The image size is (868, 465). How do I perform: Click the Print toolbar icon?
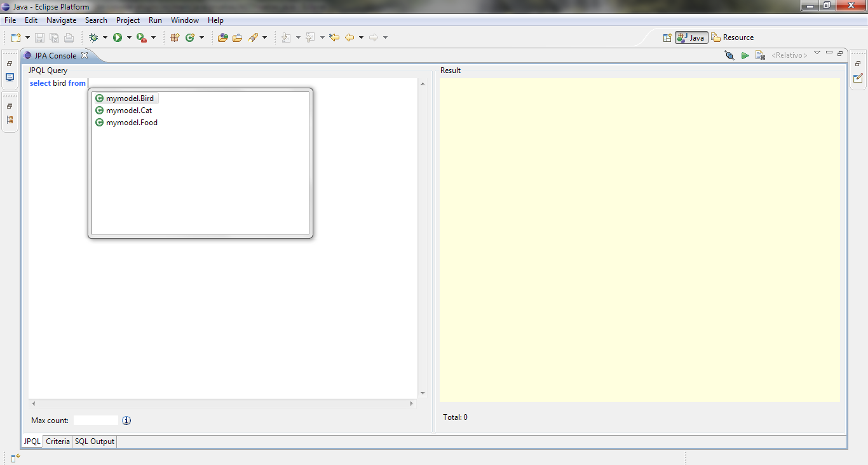click(69, 38)
